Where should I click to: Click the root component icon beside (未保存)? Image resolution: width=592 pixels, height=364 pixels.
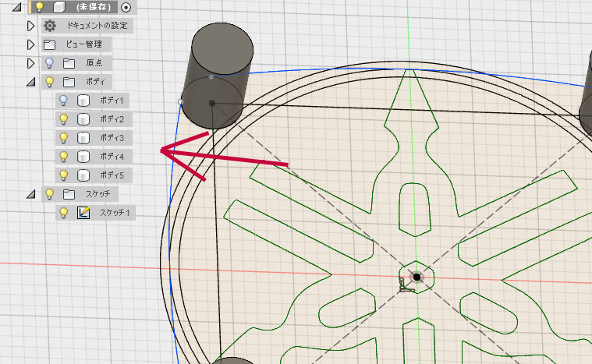(x=58, y=7)
